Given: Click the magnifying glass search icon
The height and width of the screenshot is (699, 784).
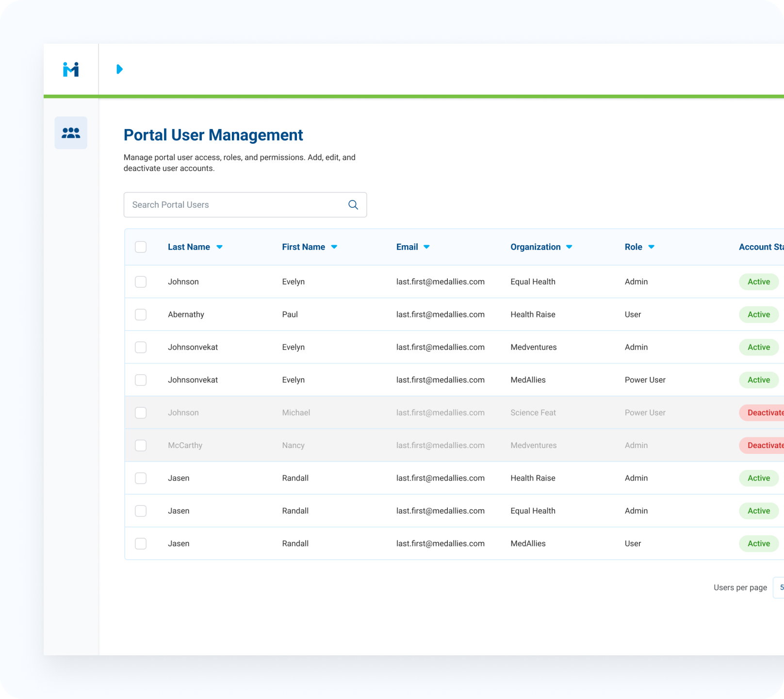Looking at the screenshot, I should click(x=353, y=205).
